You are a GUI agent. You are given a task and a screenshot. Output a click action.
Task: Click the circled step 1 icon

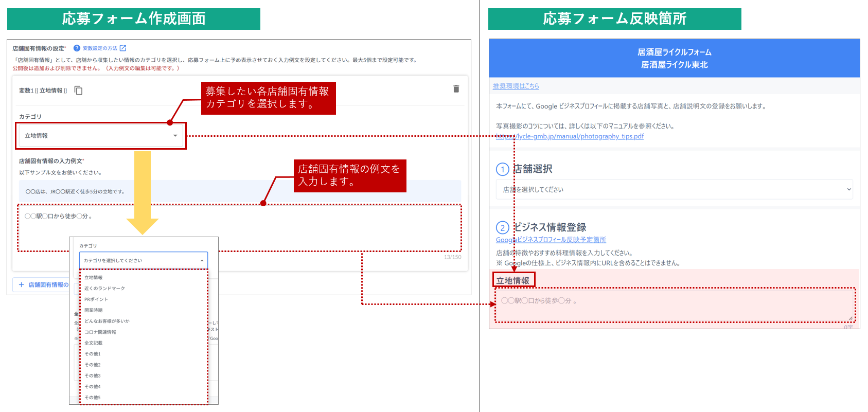(x=502, y=169)
